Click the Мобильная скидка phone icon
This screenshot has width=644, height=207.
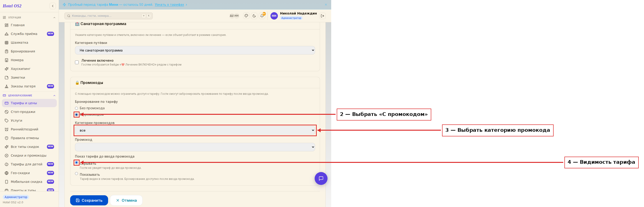pyautogui.click(x=6, y=182)
